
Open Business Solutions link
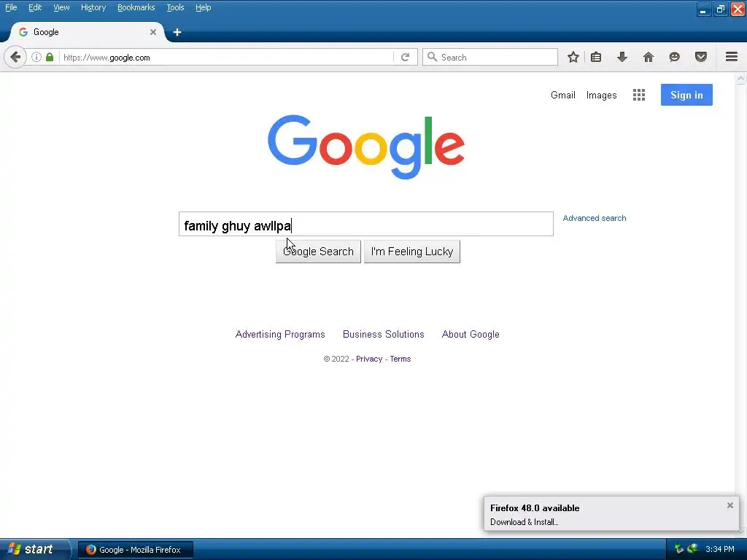[x=384, y=334]
